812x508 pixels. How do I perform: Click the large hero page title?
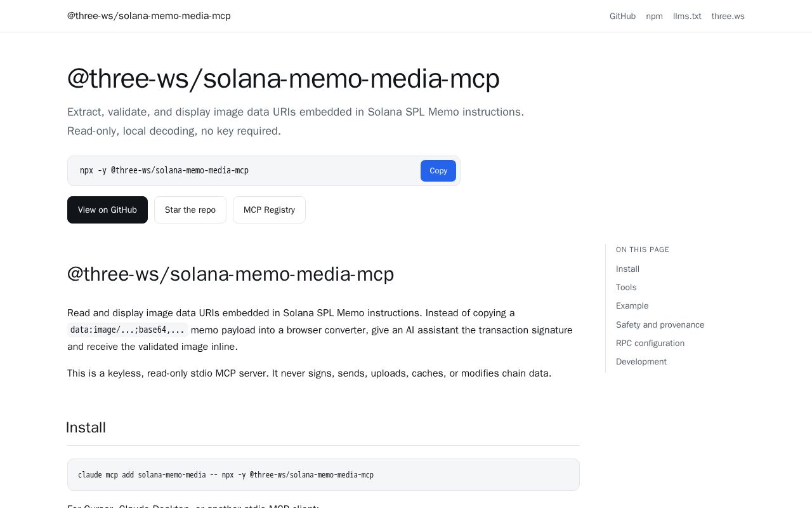tap(284, 79)
